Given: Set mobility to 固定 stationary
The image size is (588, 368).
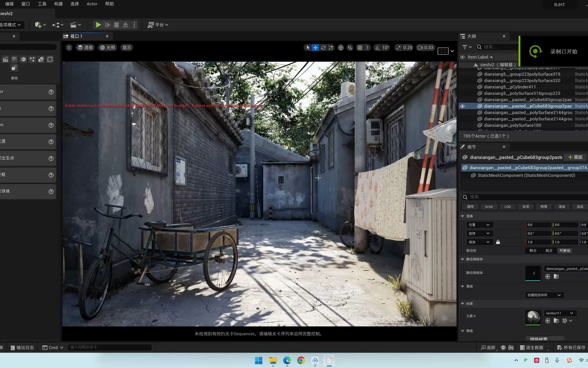Looking at the screenshot, I should coord(549,251).
